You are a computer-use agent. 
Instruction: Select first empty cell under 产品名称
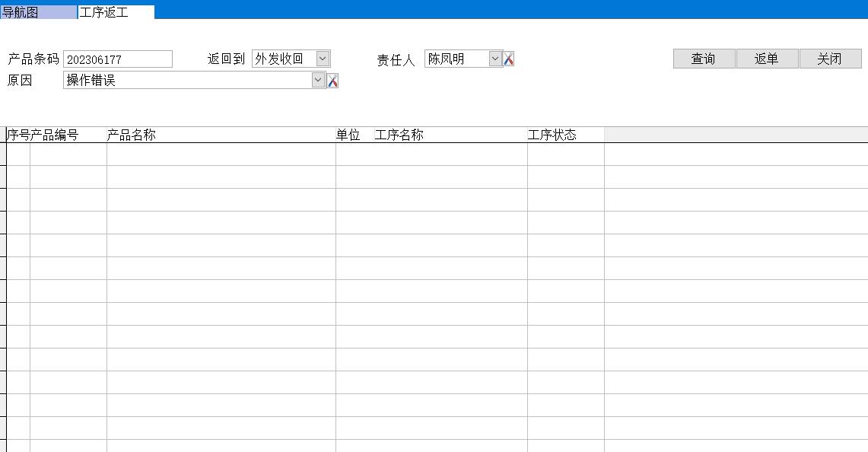[221, 154]
